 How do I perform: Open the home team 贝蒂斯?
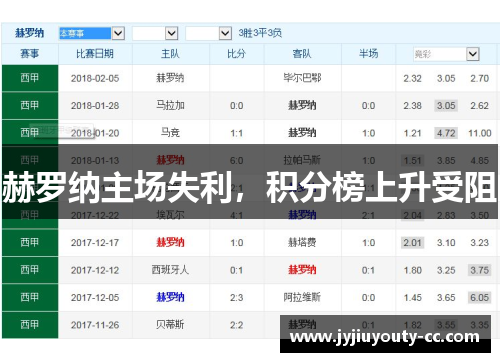pyautogui.click(x=170, y=325)
